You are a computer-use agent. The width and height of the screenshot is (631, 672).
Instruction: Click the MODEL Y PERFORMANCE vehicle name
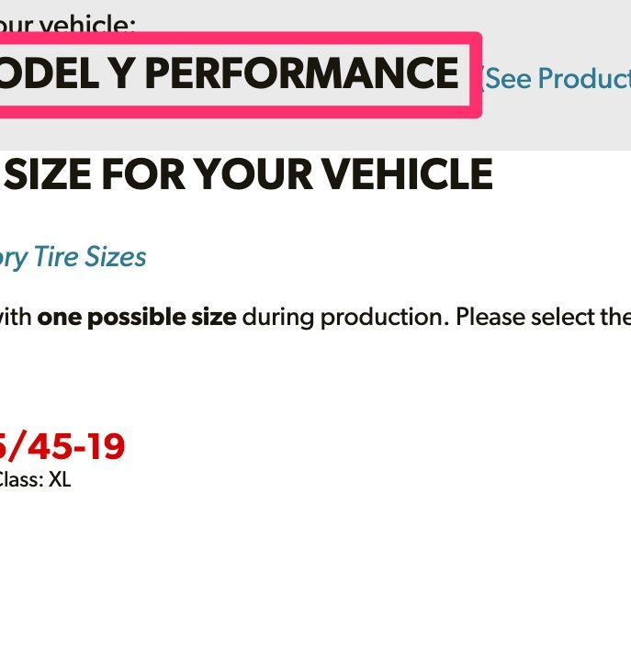click(230, 73)
